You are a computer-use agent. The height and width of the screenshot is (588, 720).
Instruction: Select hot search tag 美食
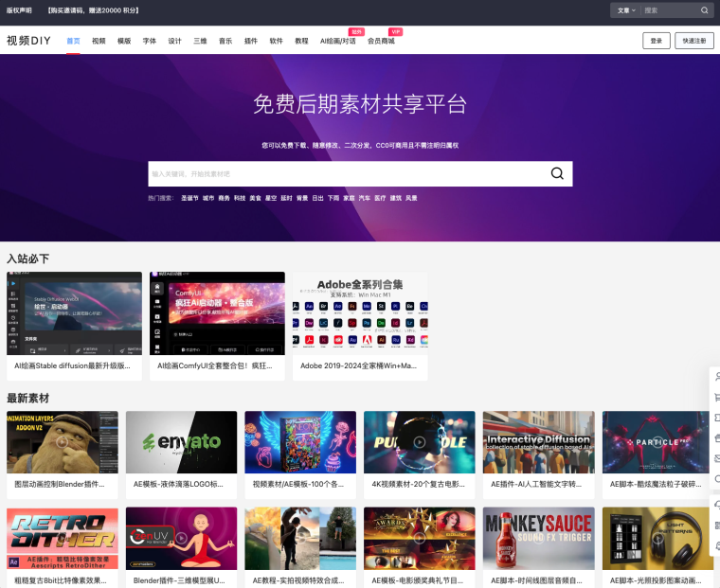pos(255,198)
